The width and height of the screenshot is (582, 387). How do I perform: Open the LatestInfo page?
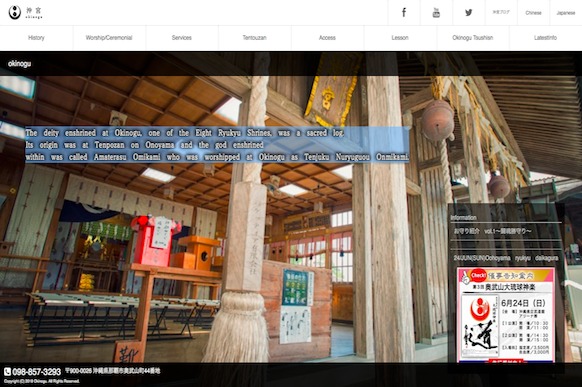(546, 38)
